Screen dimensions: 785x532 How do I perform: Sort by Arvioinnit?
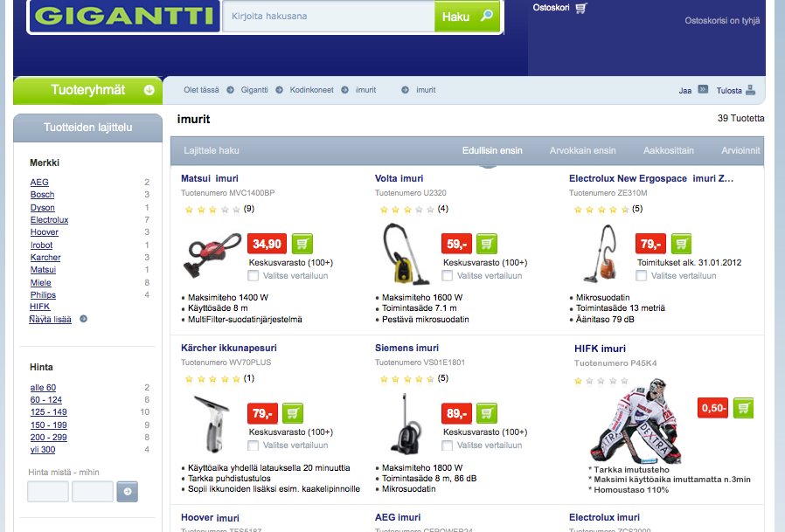[x=740, y=150]
